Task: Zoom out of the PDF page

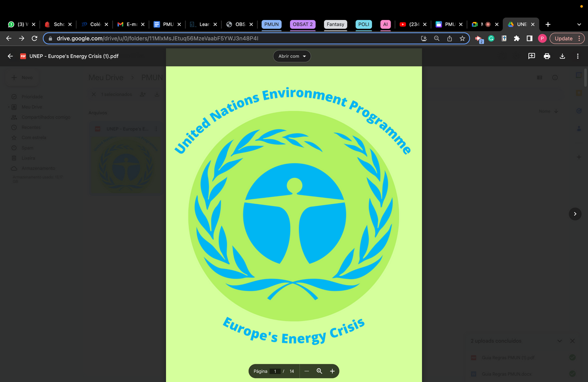Action: click(307, 371)
